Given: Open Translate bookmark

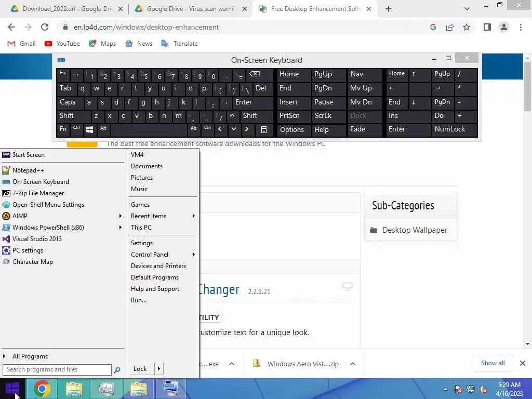Looking at the screenshot, I should pos(179,44).
